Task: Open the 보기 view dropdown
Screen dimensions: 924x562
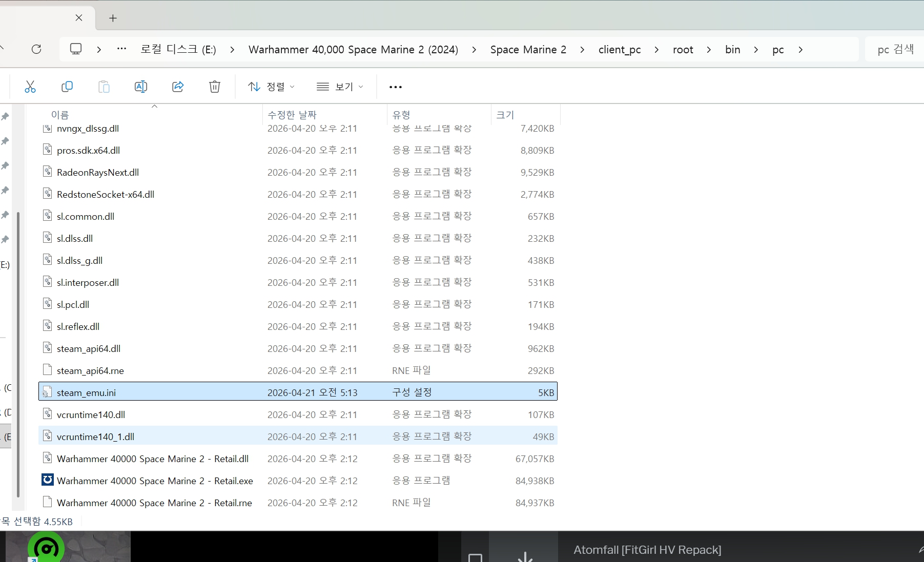Action: [x=340, y=87]
